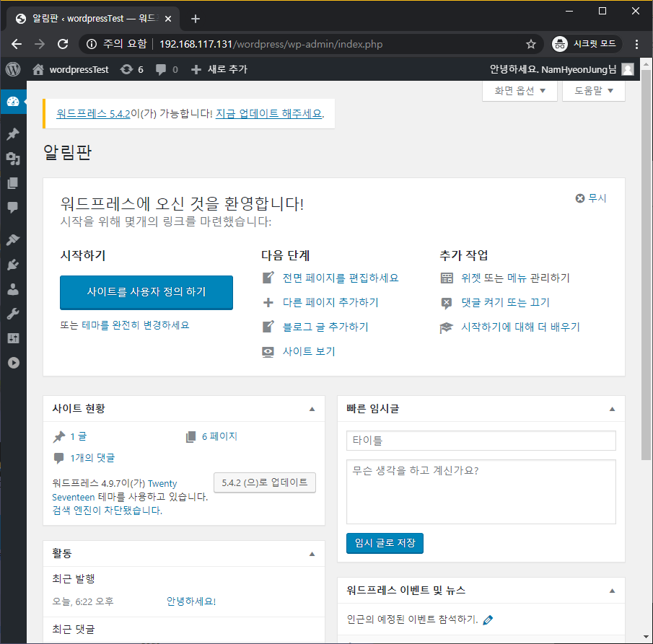Open the Plugins plug icon in sidebar
This screenshot has width=653, height=644.
coord(13,265)
